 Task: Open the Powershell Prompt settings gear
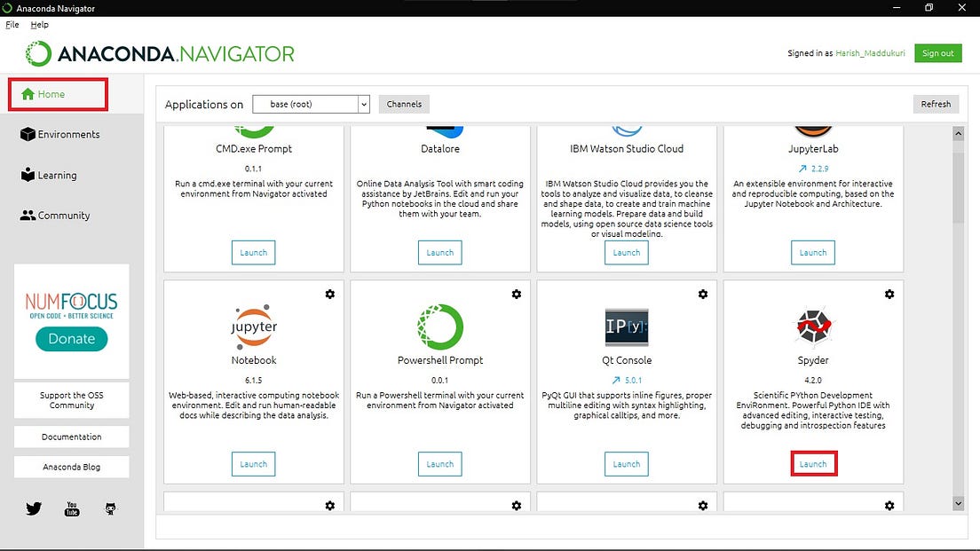pos(517,295)
